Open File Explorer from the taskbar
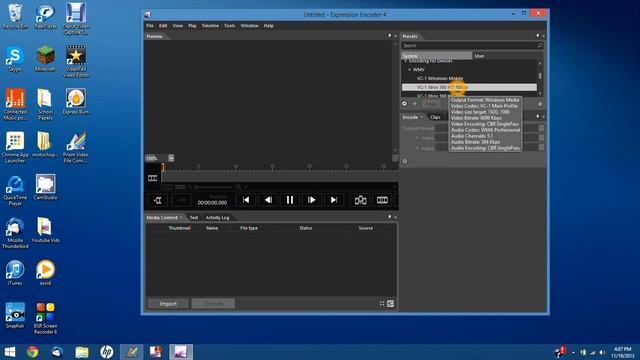Viewport: 640px width, 360px height. (x=82, y=352)
